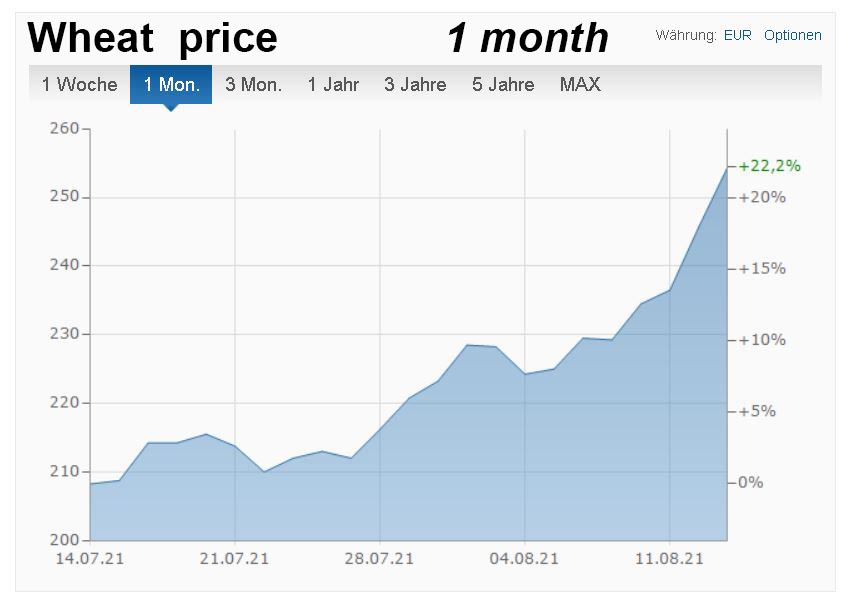Click the +20% right axis label
This screenshot has height=612, width=851.
[762, 197]
